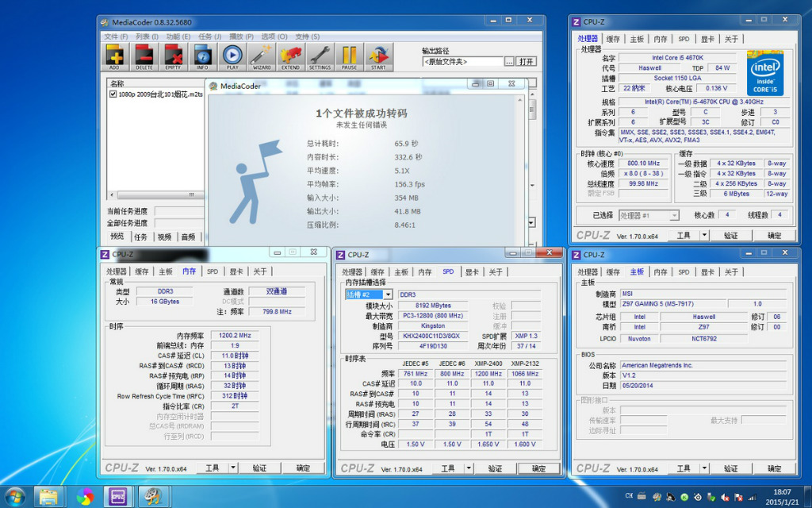Select the 视频 tab in MediaCoder
The width and height of the screenshot is (812, 508).
pyautogui.click(x=164, y=237)
